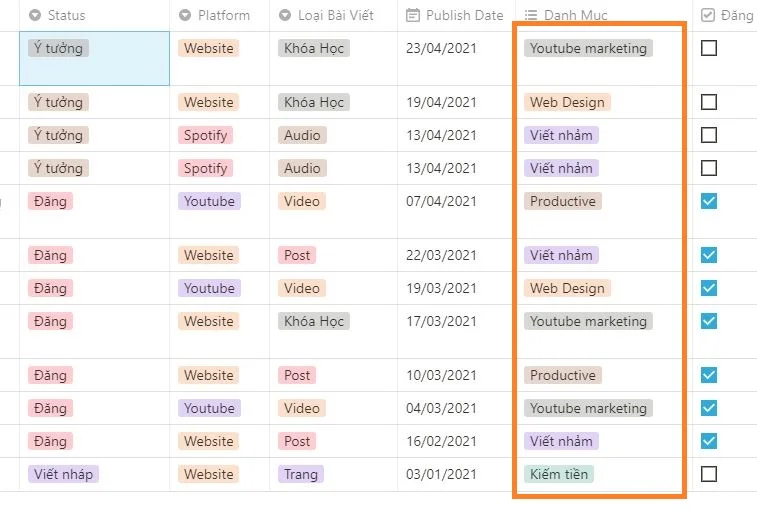
Task: Uncheck the Đăng box for 22/03/2021 row
Action: click(x=709, y=255)
